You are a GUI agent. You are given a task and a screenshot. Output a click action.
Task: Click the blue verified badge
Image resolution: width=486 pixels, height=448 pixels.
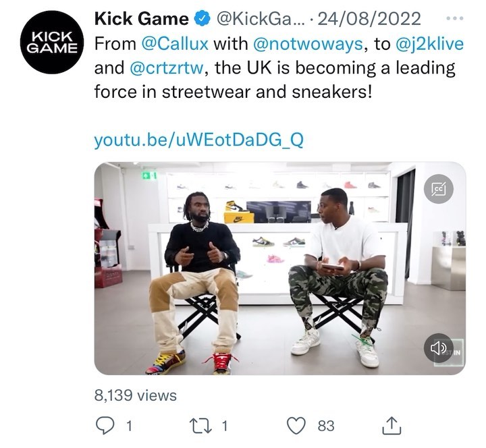coord(202,19)
